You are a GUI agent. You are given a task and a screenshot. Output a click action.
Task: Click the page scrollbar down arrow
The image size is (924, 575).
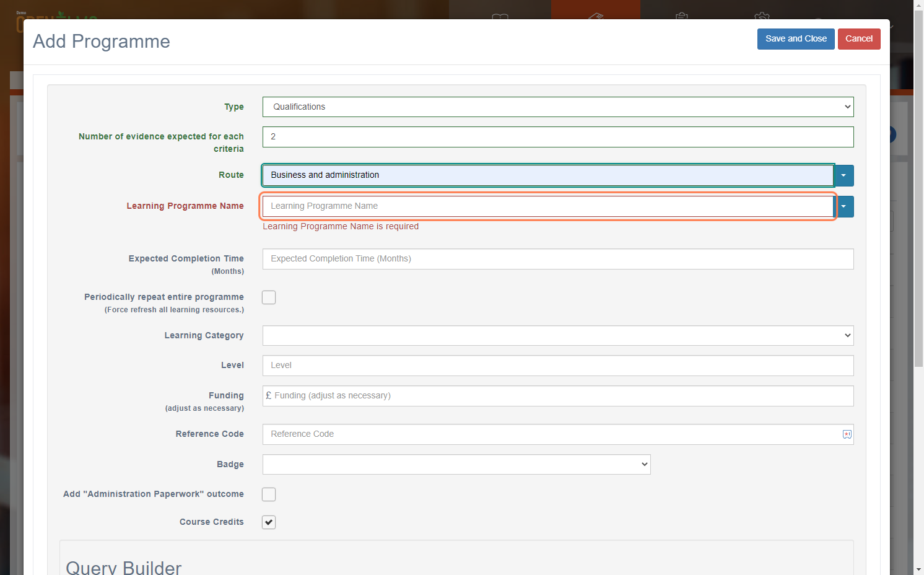918,569
